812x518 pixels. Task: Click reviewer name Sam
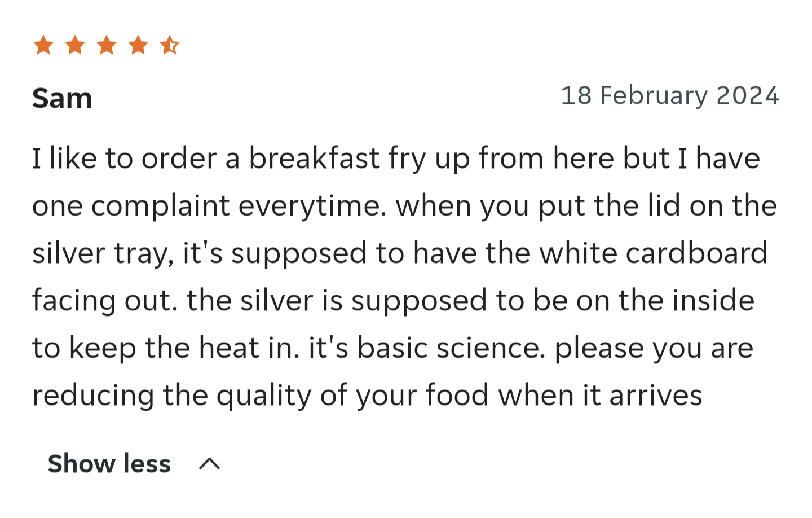tap(62, 98)
